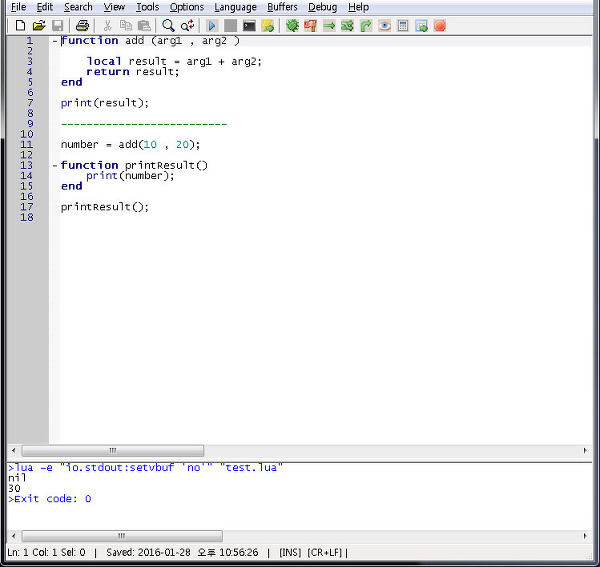
Task: Click the 'nil' output line
Action: tap(17, 478)
